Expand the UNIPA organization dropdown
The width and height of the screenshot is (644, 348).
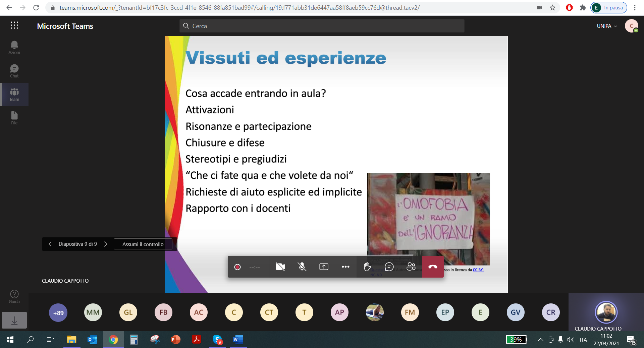tap(607, 26)
